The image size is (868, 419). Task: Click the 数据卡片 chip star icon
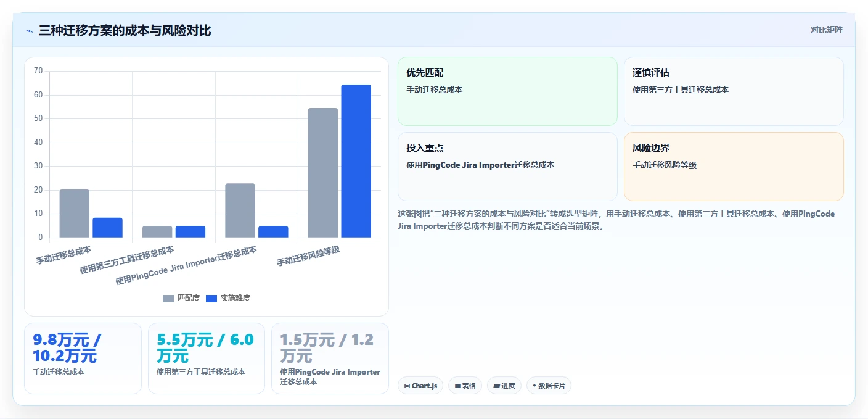(534, 386)
